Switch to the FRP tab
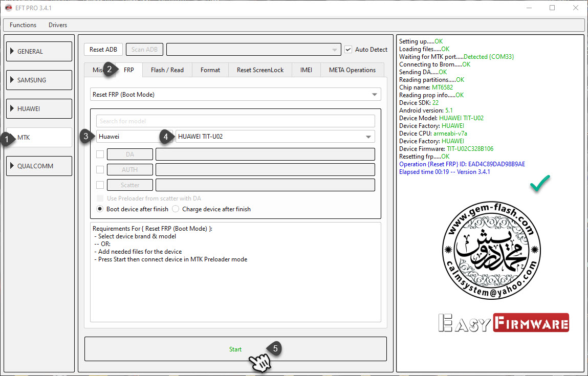The height and width of the screenshot is (376, 588). 128,70
